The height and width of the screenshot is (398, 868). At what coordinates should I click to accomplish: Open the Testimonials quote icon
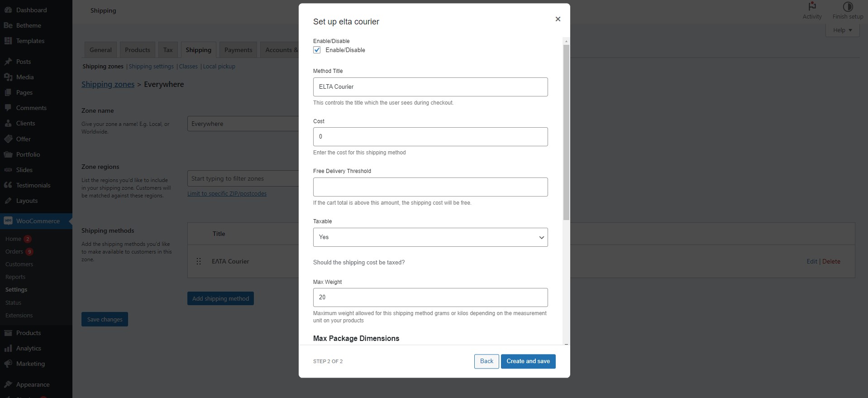8,185
